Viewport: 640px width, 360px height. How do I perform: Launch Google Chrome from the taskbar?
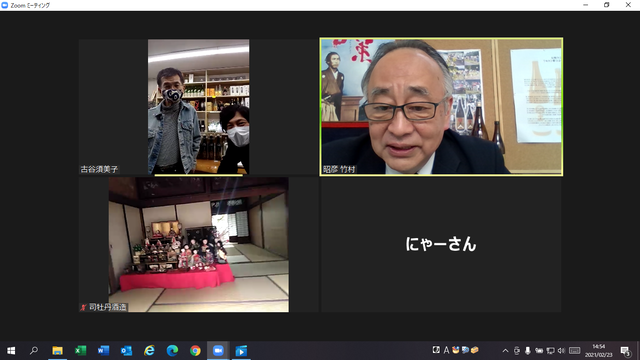195,351
